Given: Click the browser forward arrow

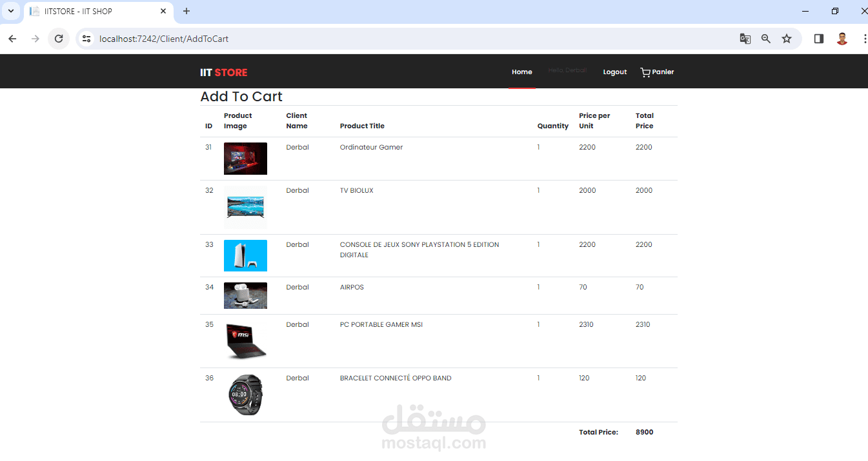Looking at the screenshot, I should 35,39.
